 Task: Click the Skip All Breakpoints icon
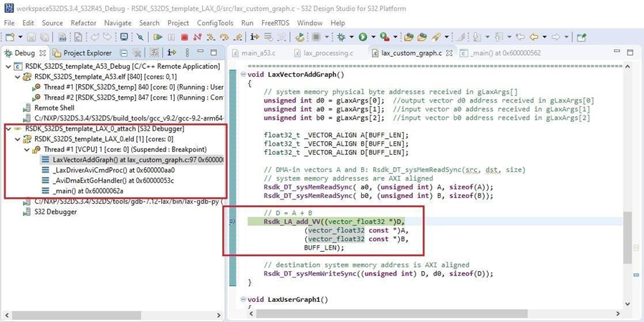tap(140, 37)
